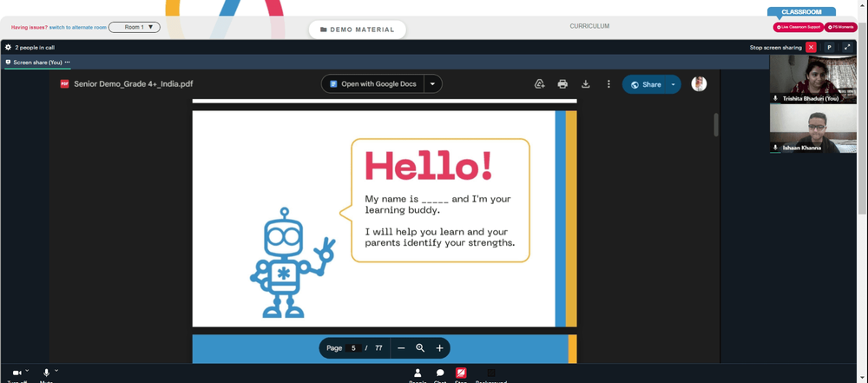Viewport: 868px width, 383px height.
Task: Zoom in with the plus icon
Action: (439, 348)
